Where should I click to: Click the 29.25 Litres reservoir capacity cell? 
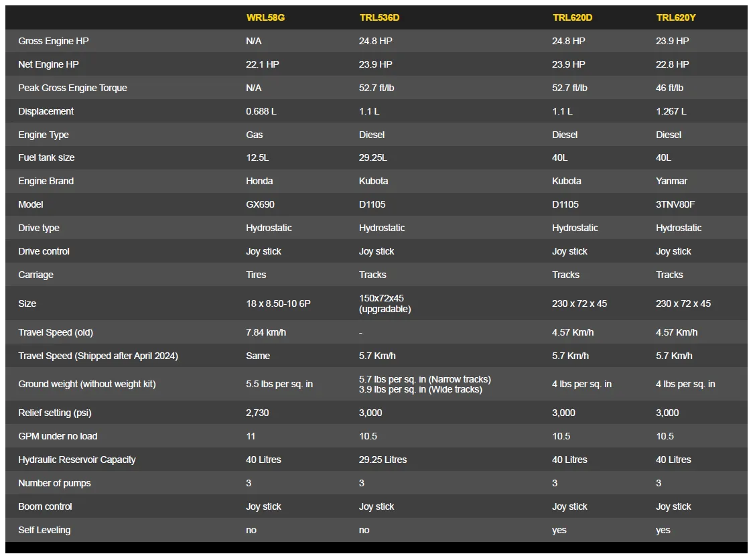pyautogui.click(x=383, y=460)
